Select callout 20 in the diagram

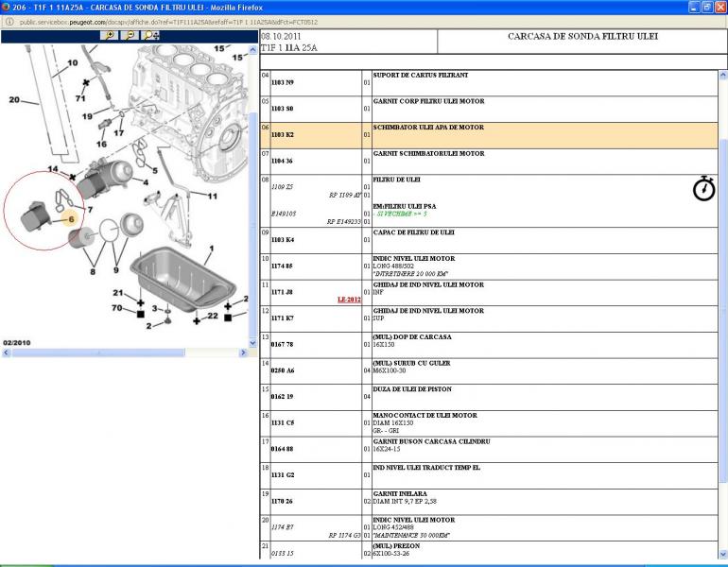coord(14,99)
